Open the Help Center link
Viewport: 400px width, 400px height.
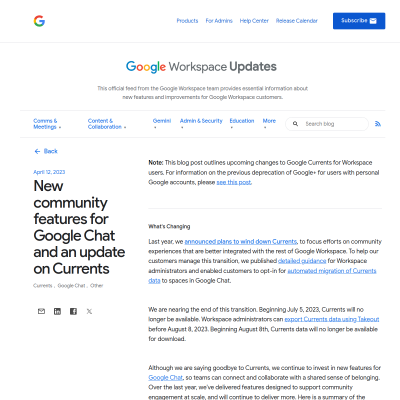click(x=254, y=21)
